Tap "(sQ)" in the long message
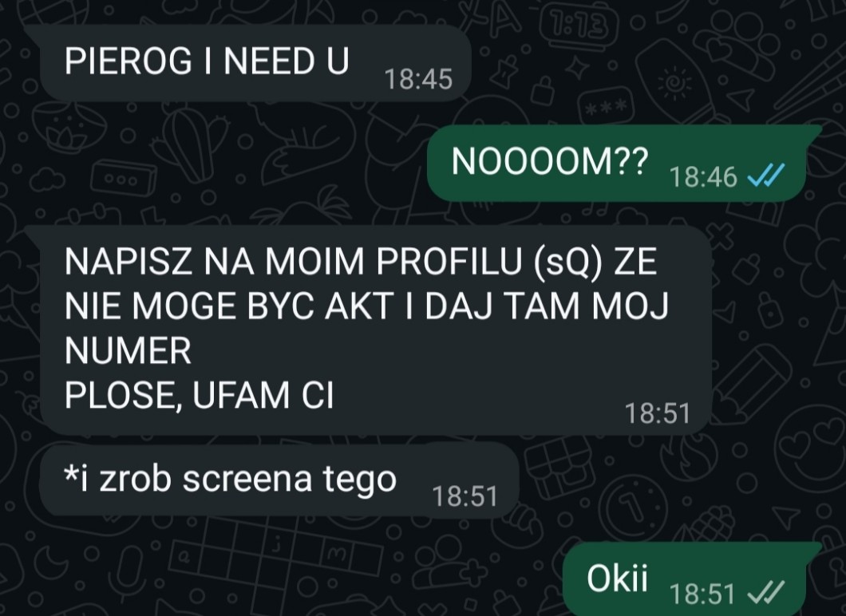Image resolution: width=846 pixels, height=616 pixels. click(569, 263)
